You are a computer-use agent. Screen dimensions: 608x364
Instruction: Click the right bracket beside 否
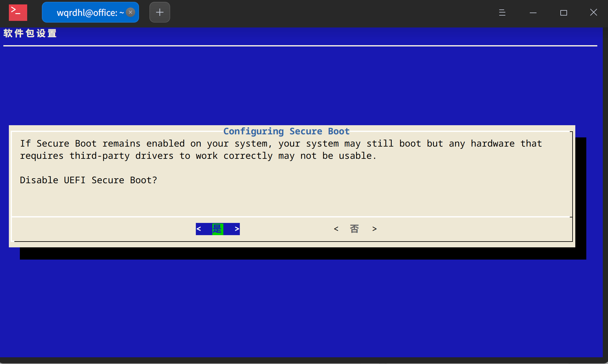tap(375, 229)
